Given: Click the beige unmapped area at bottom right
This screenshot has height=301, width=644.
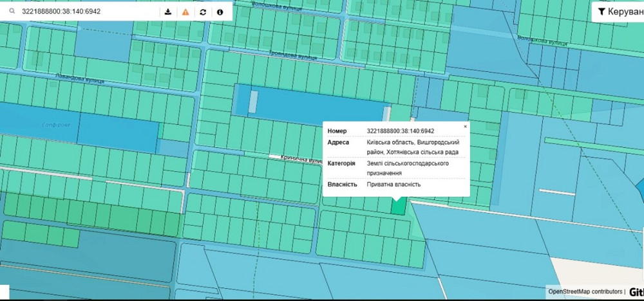Looking at the screenshot, I should point(599,270).
